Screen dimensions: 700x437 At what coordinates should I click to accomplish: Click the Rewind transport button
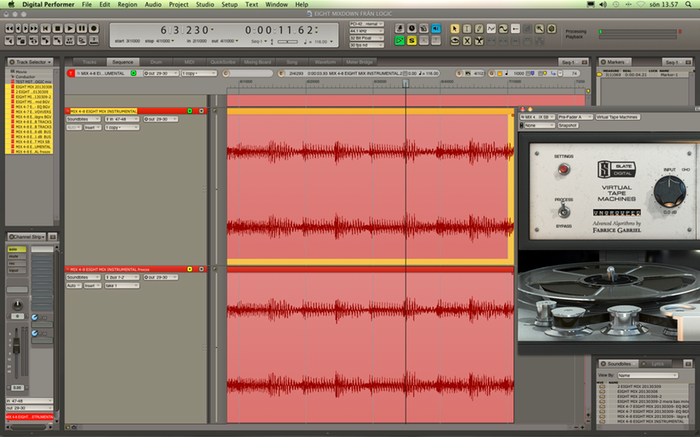coord(9,28)
